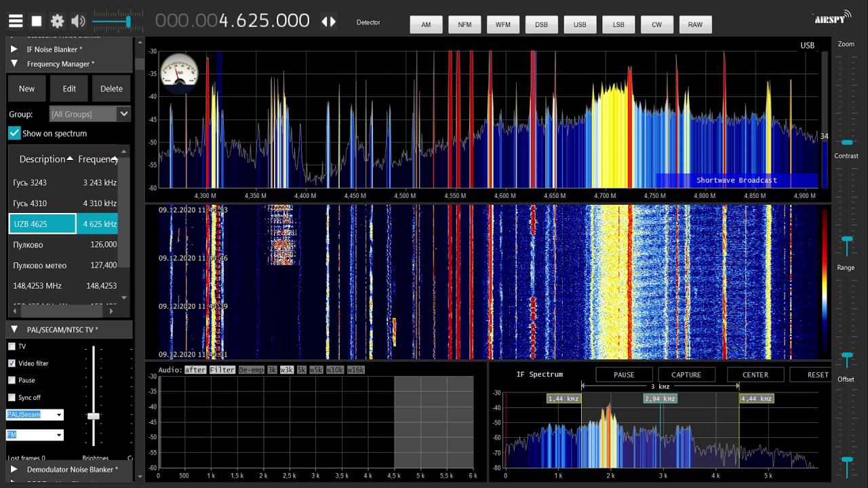
Task: Enable the TV checkbox
Action: [x=12, y=346]
